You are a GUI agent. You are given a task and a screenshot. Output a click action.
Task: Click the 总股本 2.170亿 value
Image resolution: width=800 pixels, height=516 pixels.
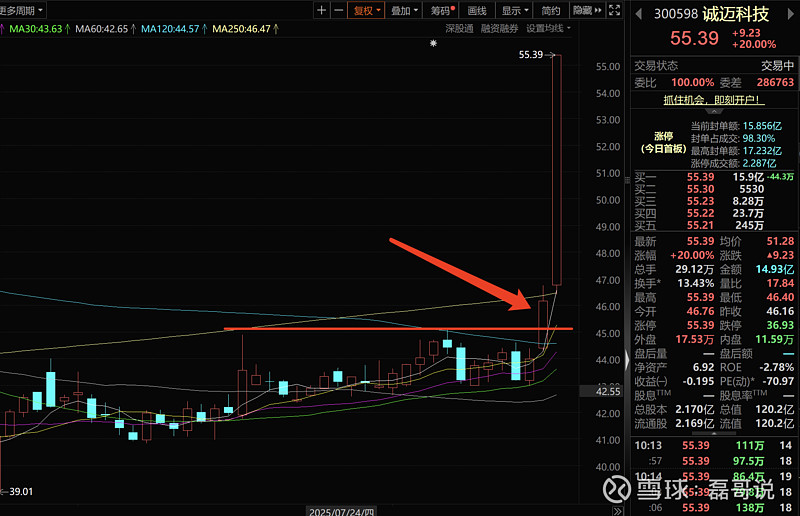[x=694, y=409]
